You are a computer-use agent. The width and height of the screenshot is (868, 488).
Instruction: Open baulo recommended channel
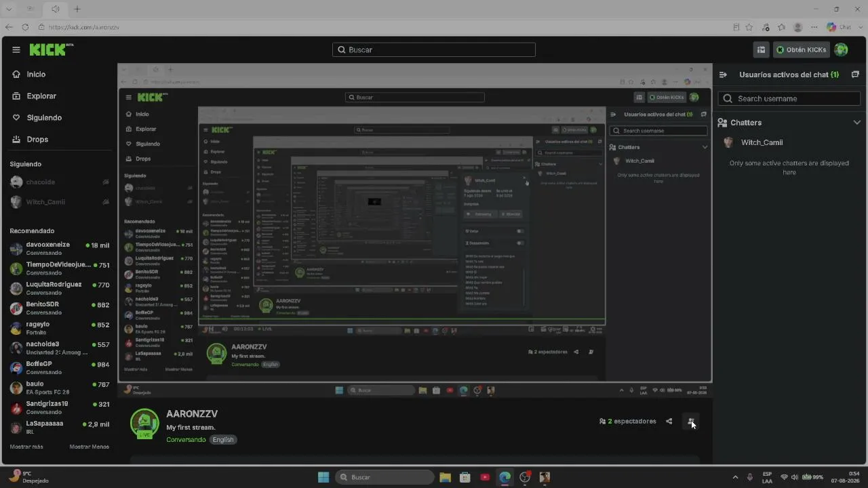(x=60, y=388)
